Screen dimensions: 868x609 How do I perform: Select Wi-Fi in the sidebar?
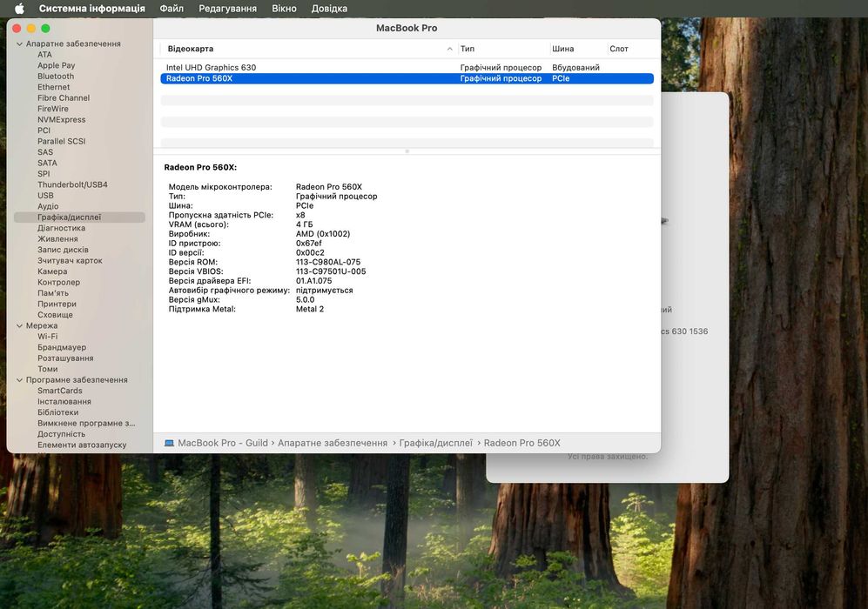pos(48,337)
